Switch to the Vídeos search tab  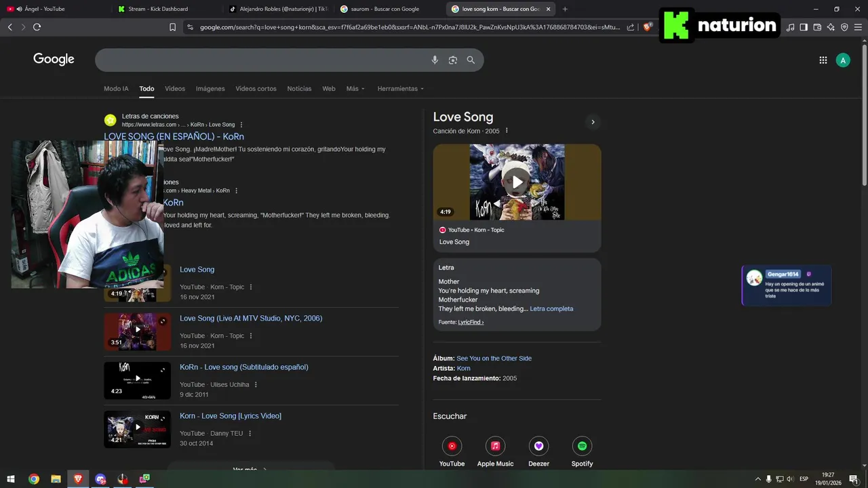tap(175, 89)
